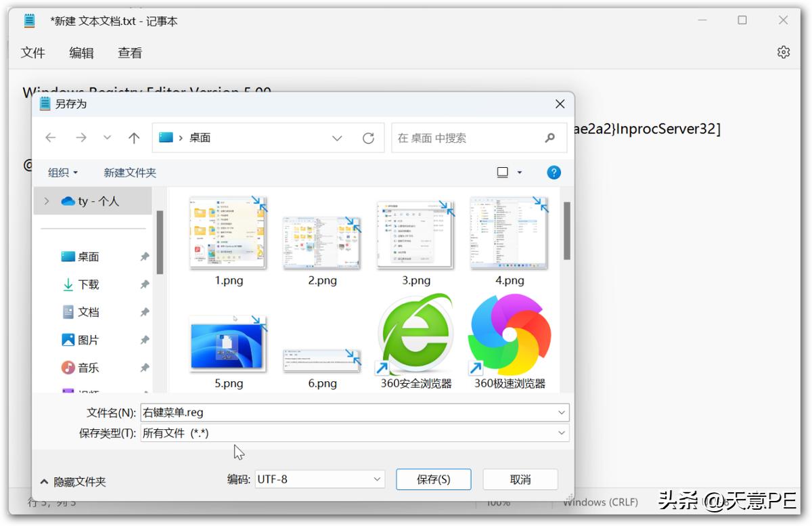Viewport: 812px width, 526px height.
Task: Click the 保存(S) button
Action: click(433, 479)
